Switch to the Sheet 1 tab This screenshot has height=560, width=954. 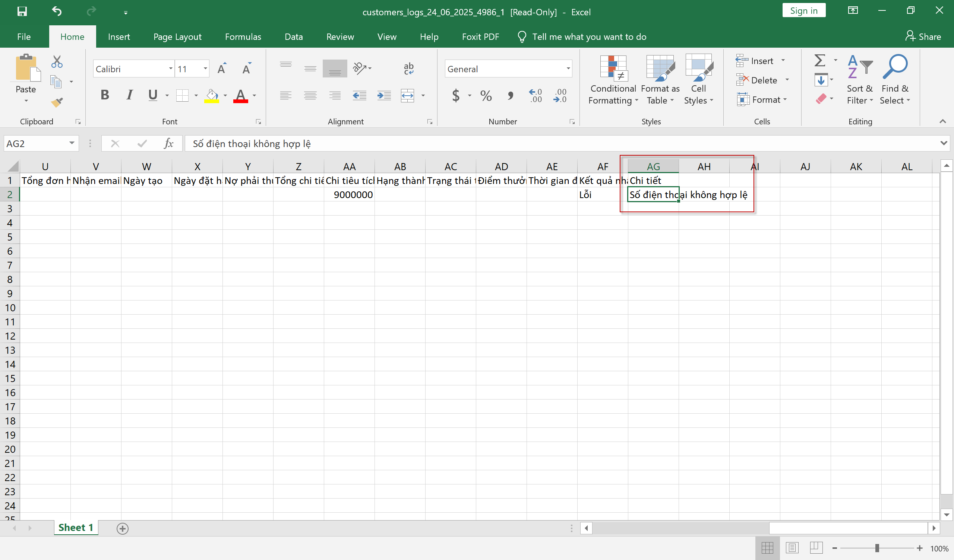(76, 528)
